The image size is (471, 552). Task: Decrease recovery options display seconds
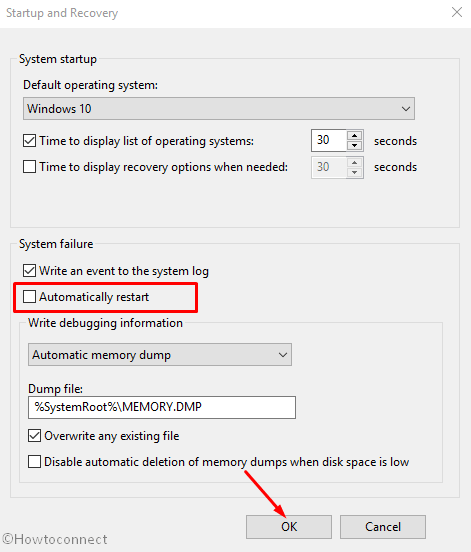click(354, 172)
